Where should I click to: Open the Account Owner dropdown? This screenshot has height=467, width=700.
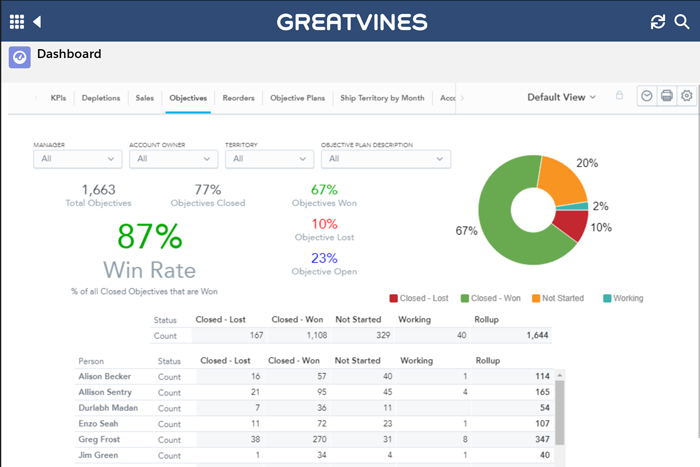tap(173, 158)
